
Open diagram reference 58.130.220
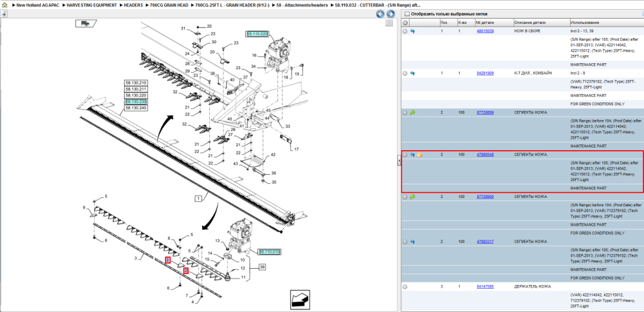[137, 95]
